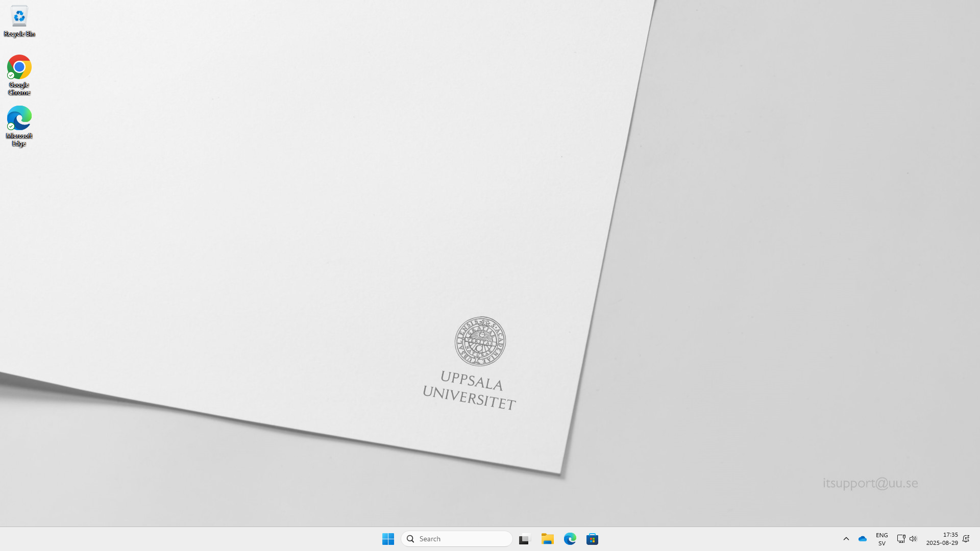Click the wired network tray icon
Viewport: 980px width, 551px height.
901,539
